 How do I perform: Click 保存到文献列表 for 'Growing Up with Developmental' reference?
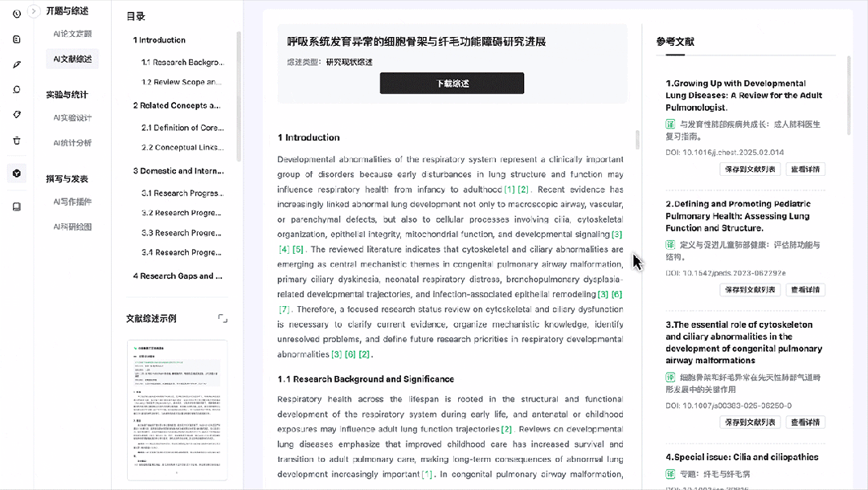[x=750, y=169]
